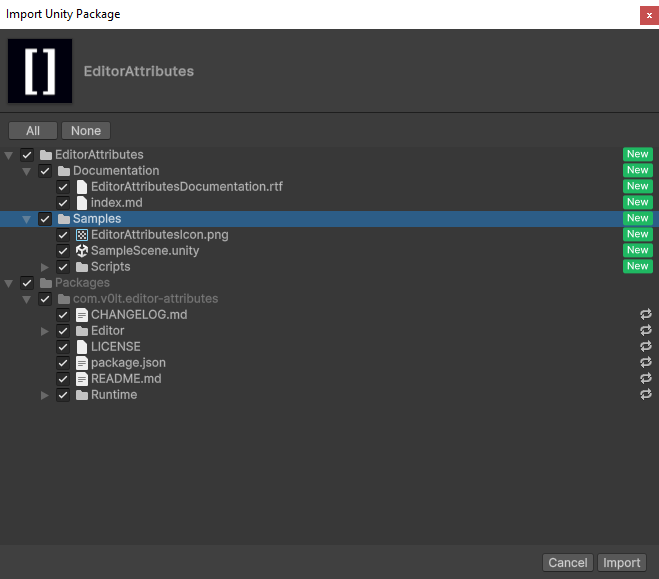Select the CHANGELOG.md row text

pos(139,315)
